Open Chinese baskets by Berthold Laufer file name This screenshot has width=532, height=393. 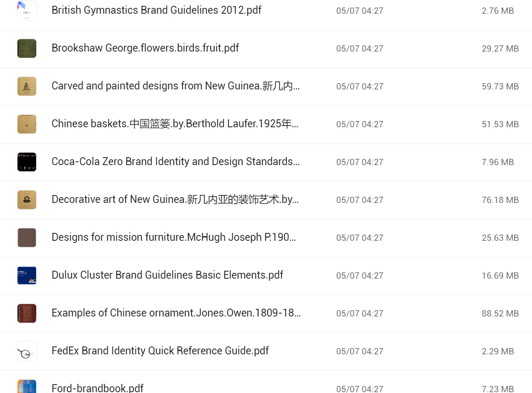click(175, 124)
